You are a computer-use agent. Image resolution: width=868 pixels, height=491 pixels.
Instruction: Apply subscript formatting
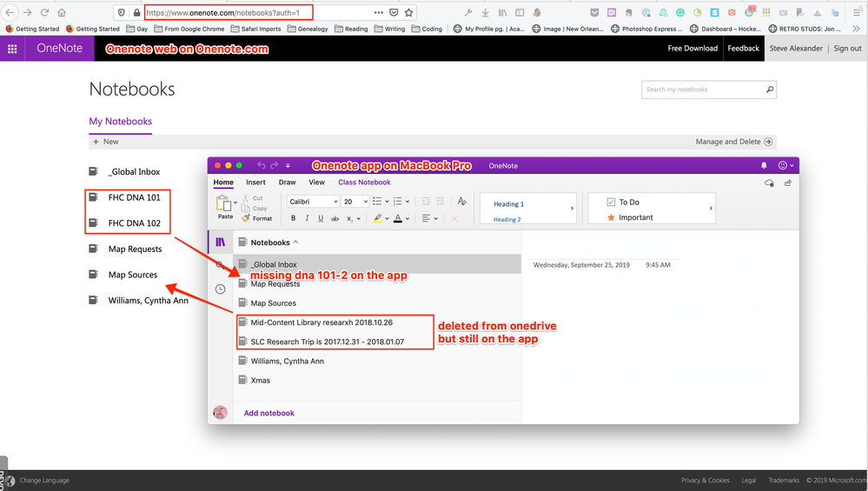pos(350,219)
